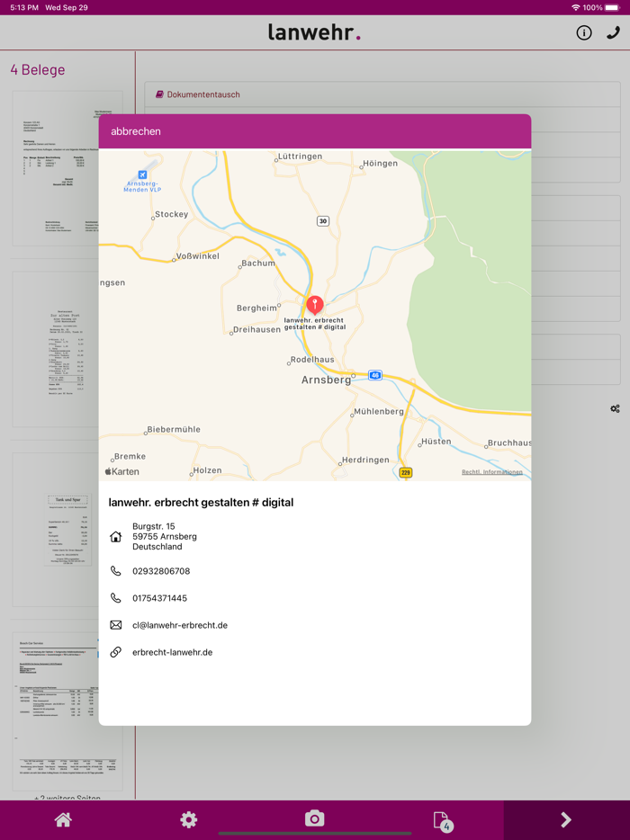
Task: Click road shield 229 on map
Action: [x=405, y=472]
